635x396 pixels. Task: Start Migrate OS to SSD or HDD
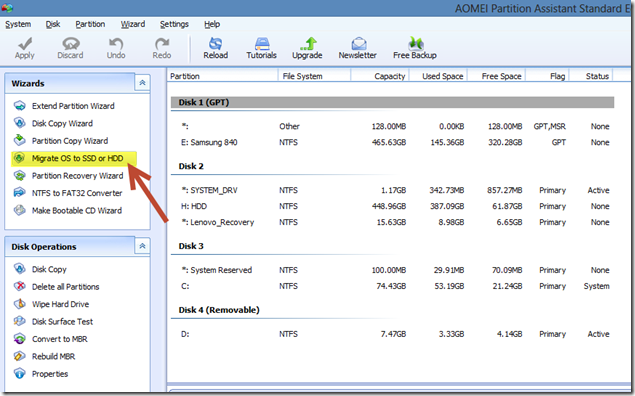pyautogui.click(x=78, y=158)
